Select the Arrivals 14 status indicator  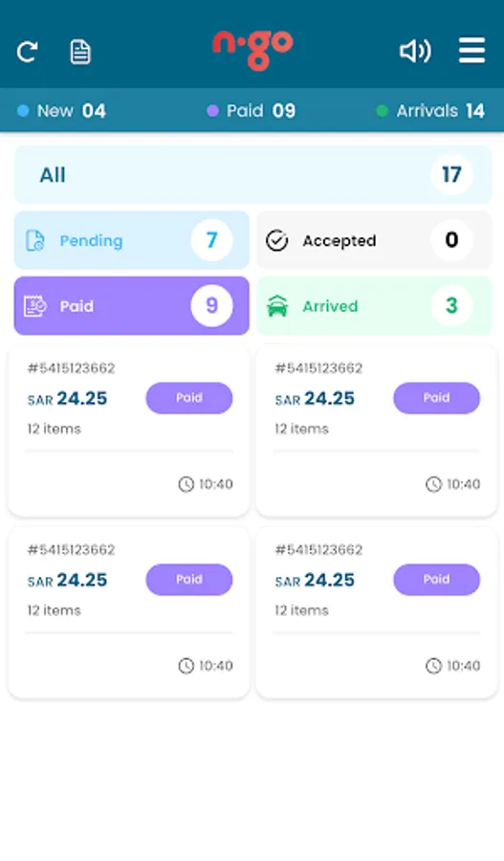click(431, 111)
